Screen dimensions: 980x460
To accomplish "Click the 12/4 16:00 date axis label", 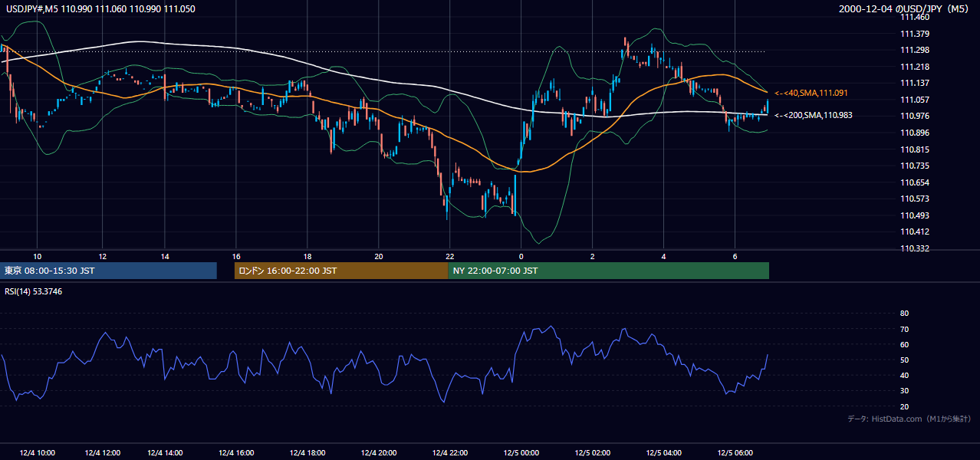I will (x=236, y=453).
